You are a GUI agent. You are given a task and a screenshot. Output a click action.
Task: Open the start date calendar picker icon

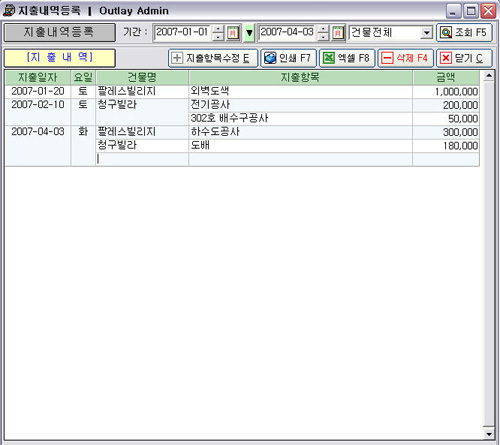click(x=233, y=33)
